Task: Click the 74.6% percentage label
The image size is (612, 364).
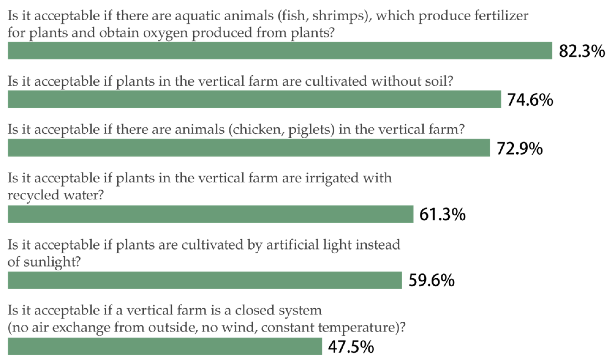Action: click(530, 100)
